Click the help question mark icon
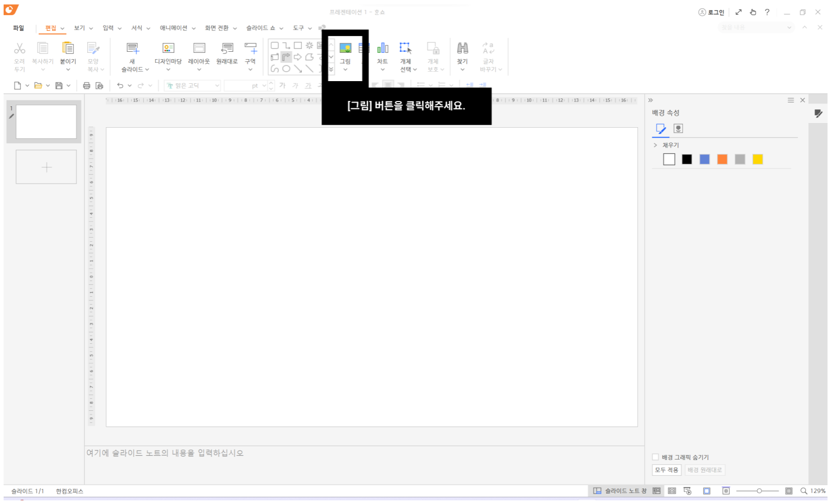The width and height of the screenshot is (832, 504). pyautogui.click(x=767, y=12)
